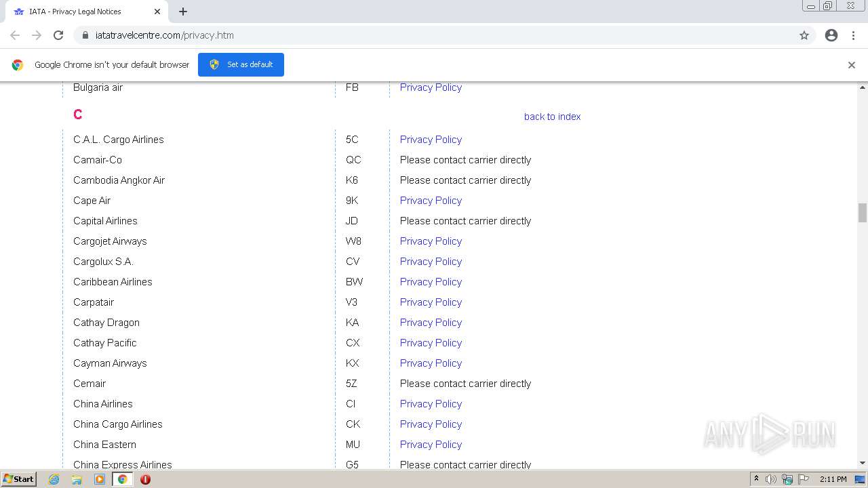Open Cape Air Privacy Policy link
This screenshot has height=488, width=868.
tap(431, 201)
